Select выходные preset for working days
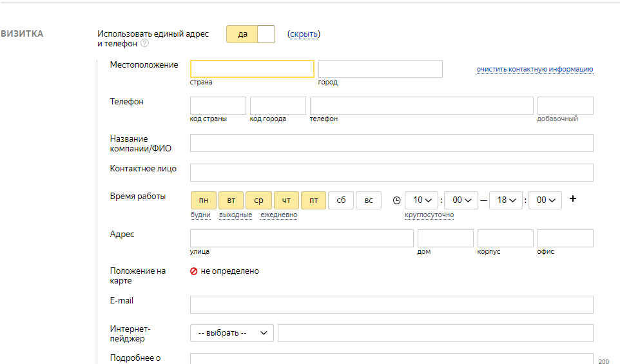Image resolution: width=620 pixels, height=364 pixels. (x=236, y=215)
